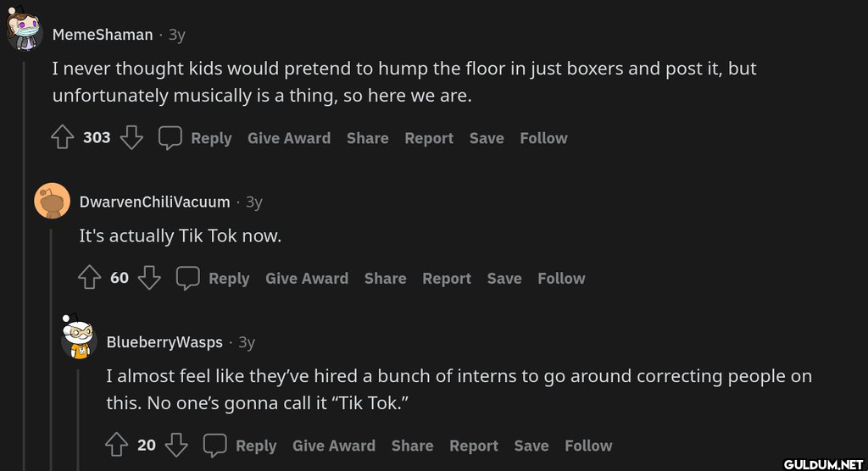The width and height of the screenshot is (868, 471).
Task: Upvote MemeShaman's comment
Action: pyautogui.click(x=62, y=137)
